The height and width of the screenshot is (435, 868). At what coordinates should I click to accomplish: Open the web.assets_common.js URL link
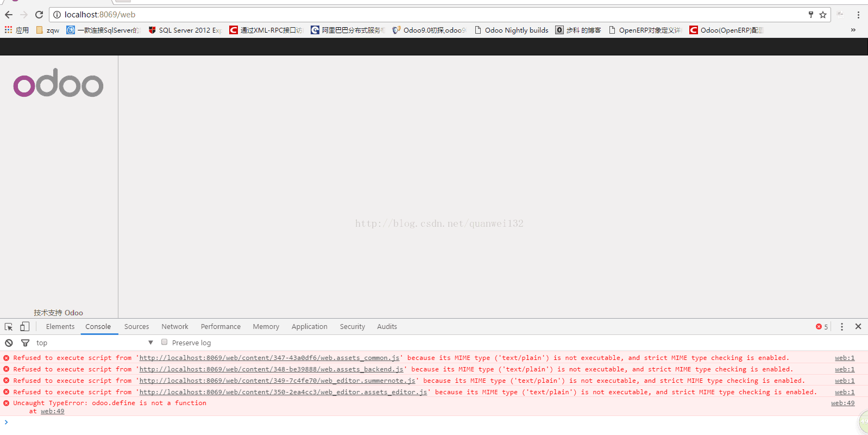tap(270, 358)
